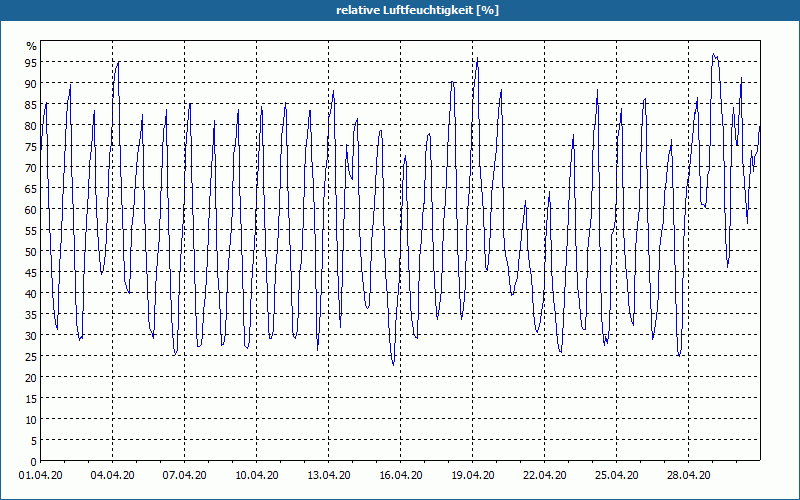Viewport: 800px width, 500px height.
Task: Click the '50' y-axis value
Action: click(32, 252)
